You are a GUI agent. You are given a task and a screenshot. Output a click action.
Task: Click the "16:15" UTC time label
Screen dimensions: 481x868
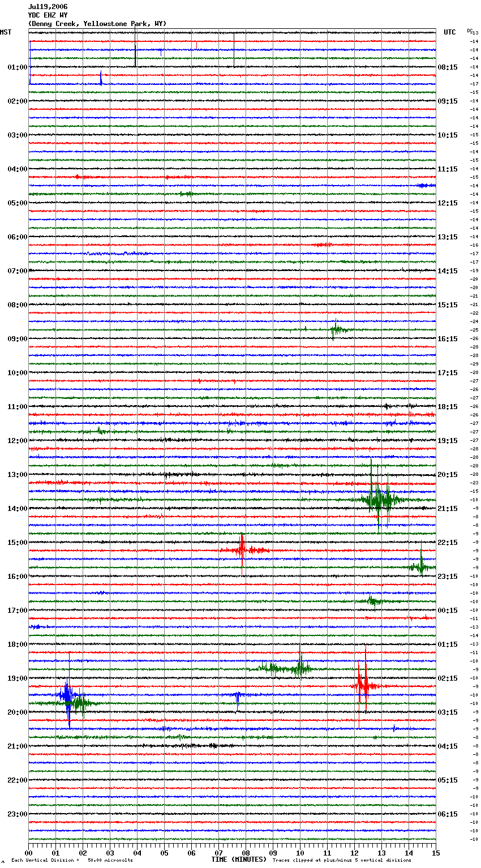(448, 339)
